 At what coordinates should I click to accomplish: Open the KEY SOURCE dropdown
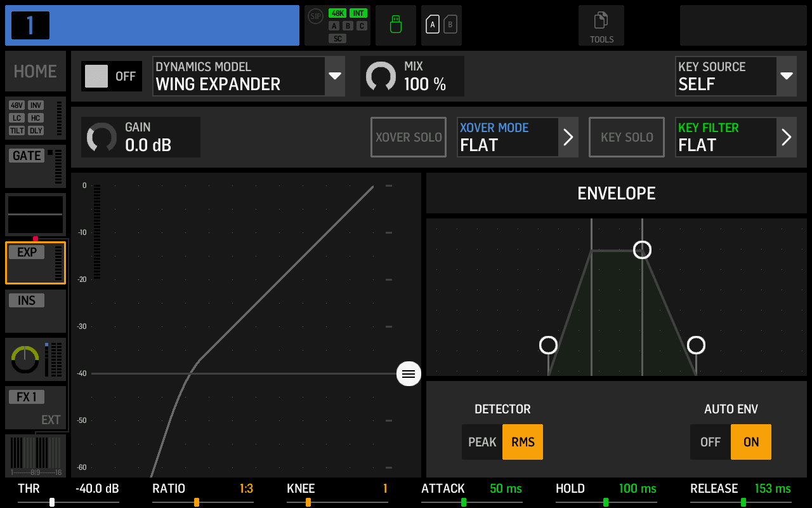pyautogui.click(x=787, y=76)
